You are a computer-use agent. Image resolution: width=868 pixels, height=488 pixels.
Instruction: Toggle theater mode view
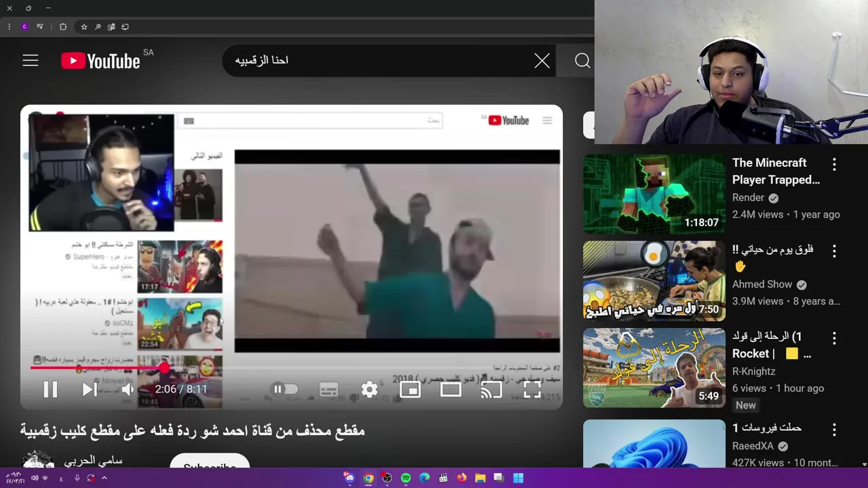tap(450, 389)
